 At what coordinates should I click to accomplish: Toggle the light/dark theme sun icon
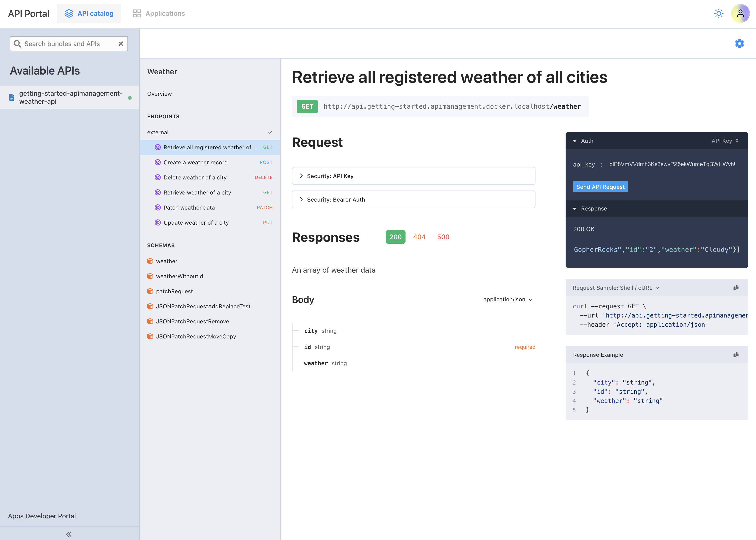(718, 14)
